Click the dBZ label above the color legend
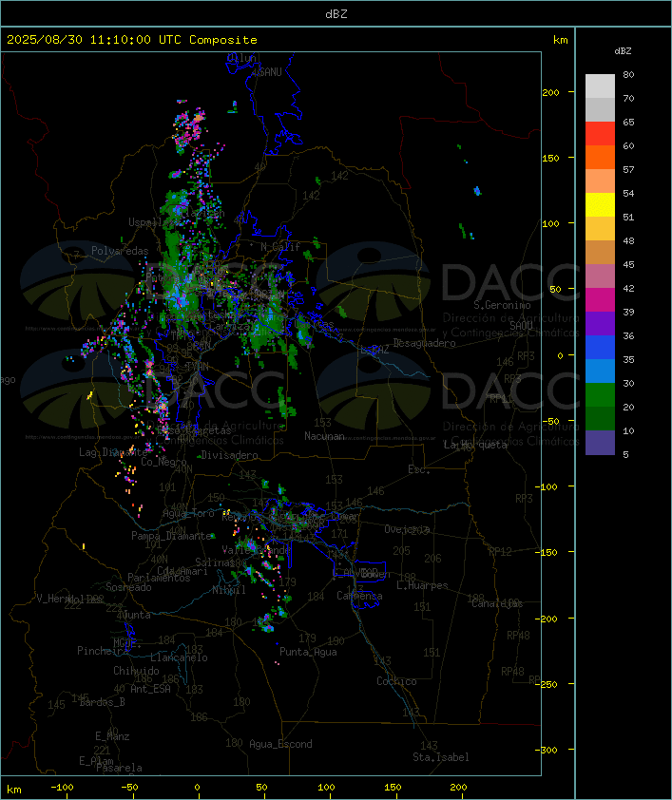Screen dimensions: 672x800 click(x=623, y=51)
